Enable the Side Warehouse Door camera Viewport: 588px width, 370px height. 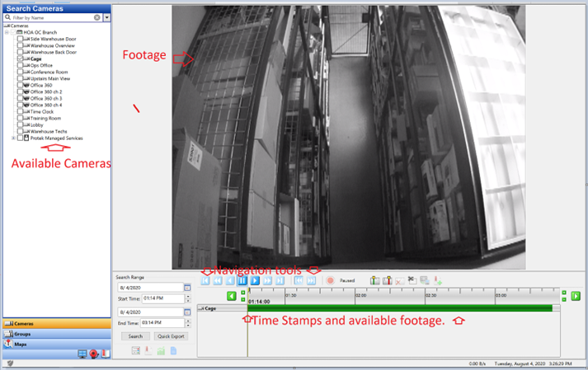point(20,39)
